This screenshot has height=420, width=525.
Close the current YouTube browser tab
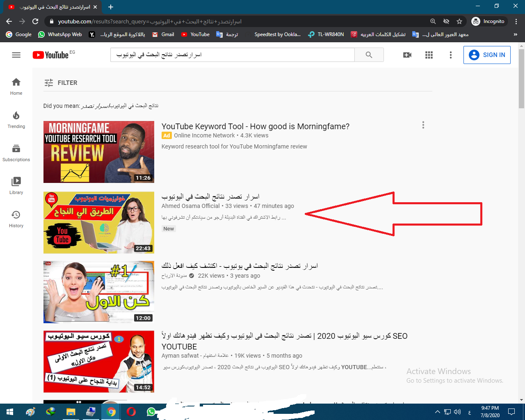(x=95, y=7)
